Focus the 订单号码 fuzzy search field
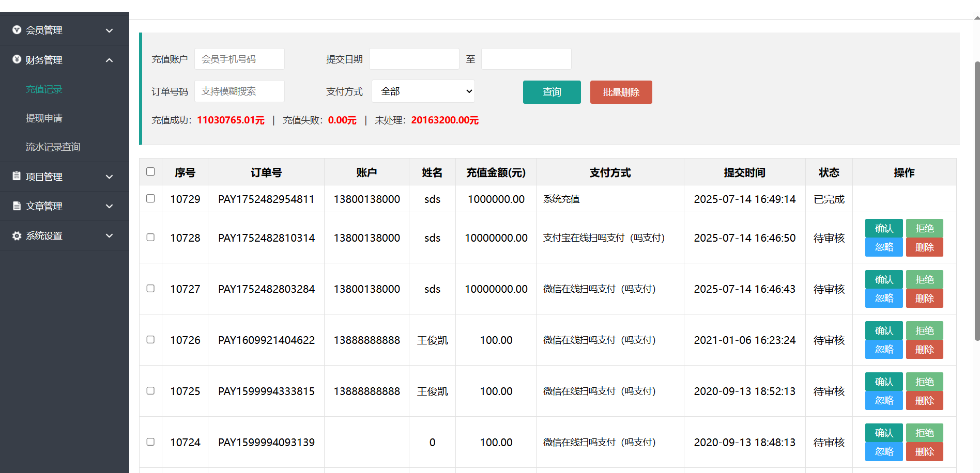The height and width of the screenshot is (473, 980). point(239,91)
